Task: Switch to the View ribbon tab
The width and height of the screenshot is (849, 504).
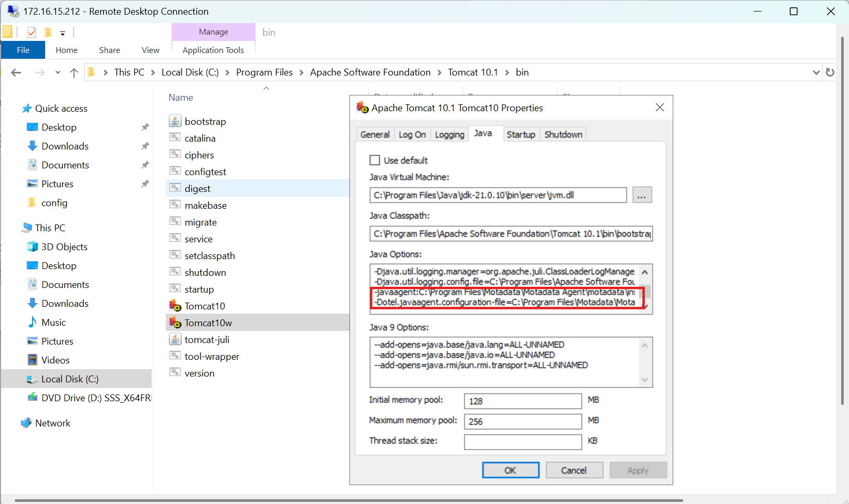Action: click(151, 50)
